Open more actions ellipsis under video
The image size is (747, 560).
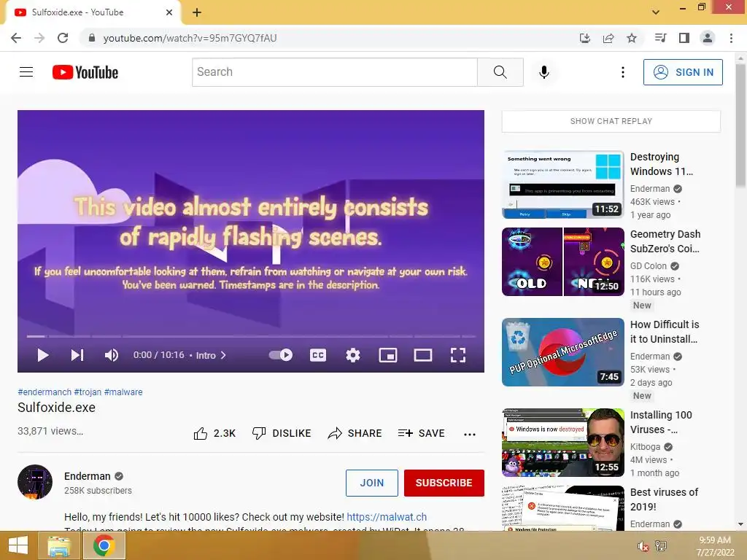tap(470, 434)
